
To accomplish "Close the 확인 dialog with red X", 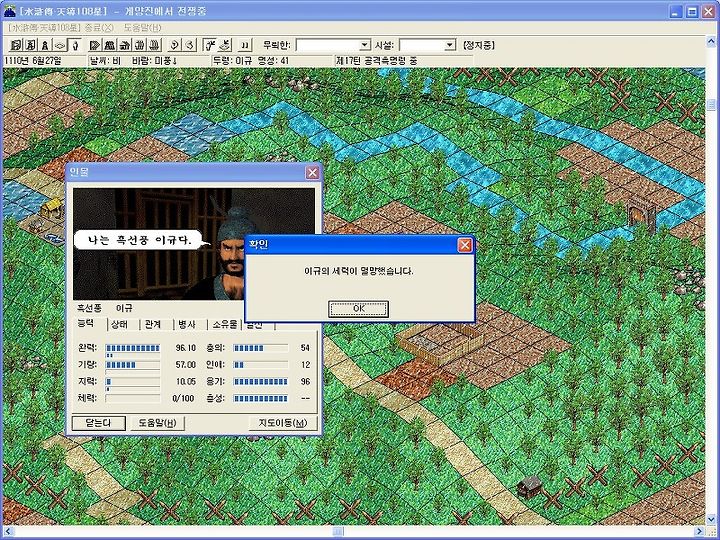I will tap(465, 245).
